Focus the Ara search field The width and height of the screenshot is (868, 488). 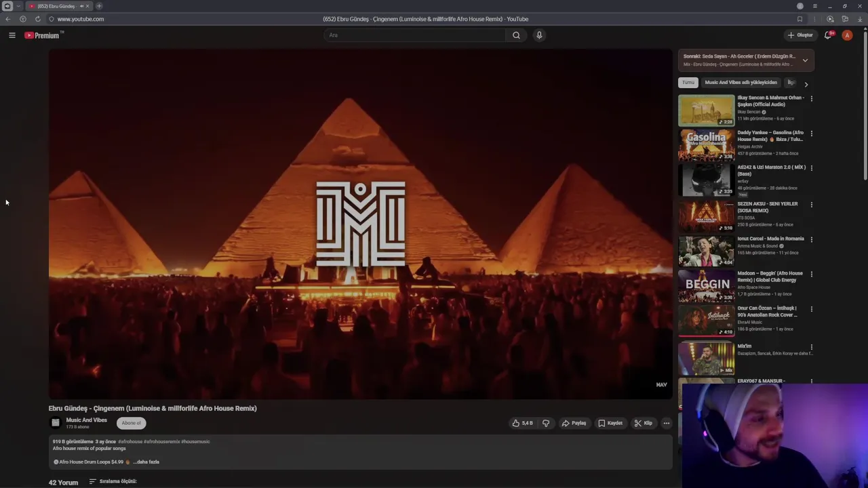[415, 35]
